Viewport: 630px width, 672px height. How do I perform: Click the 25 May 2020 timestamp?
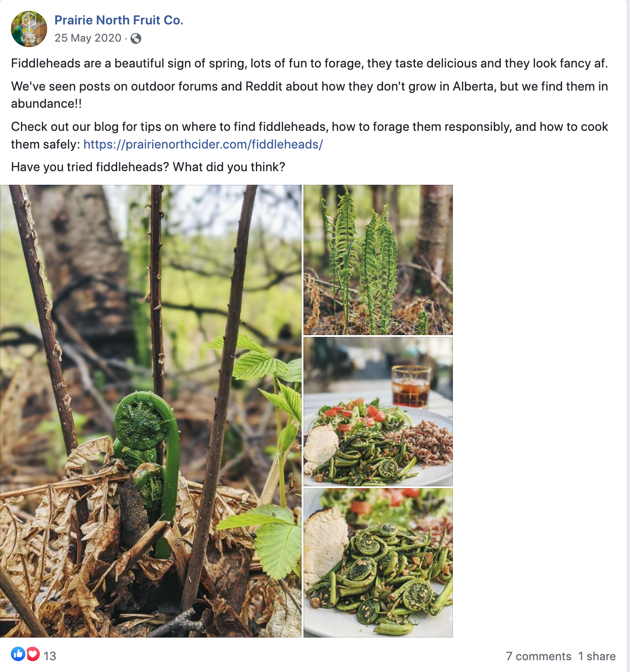pos(88,38)
